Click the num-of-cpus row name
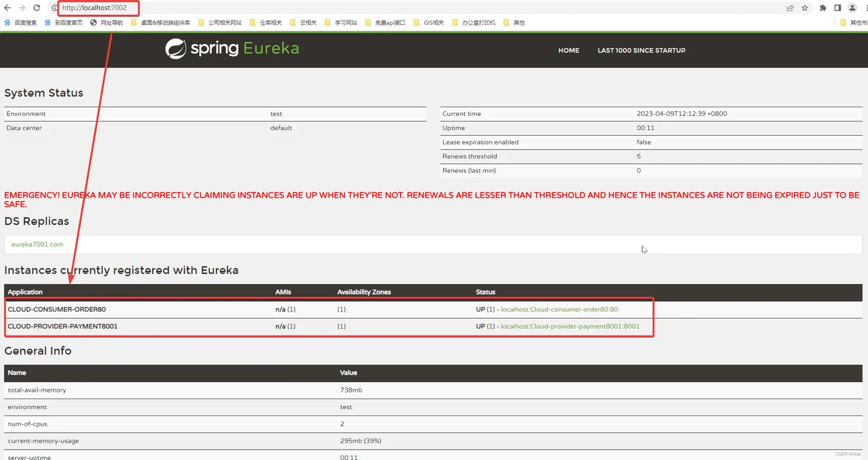The image size is (868, 460). click(27, 424)
